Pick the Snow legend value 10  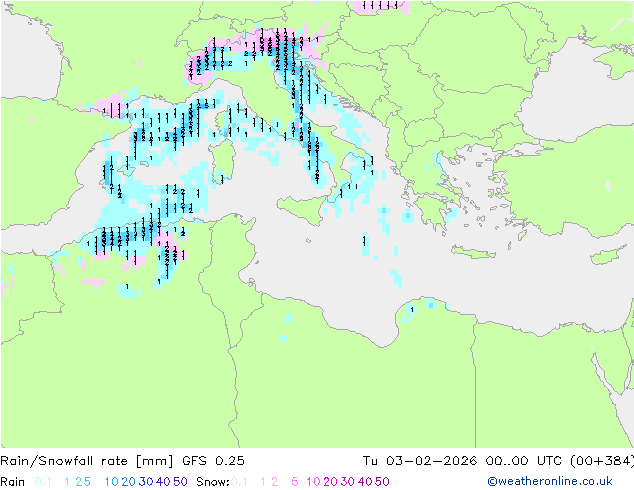(313, 482)
